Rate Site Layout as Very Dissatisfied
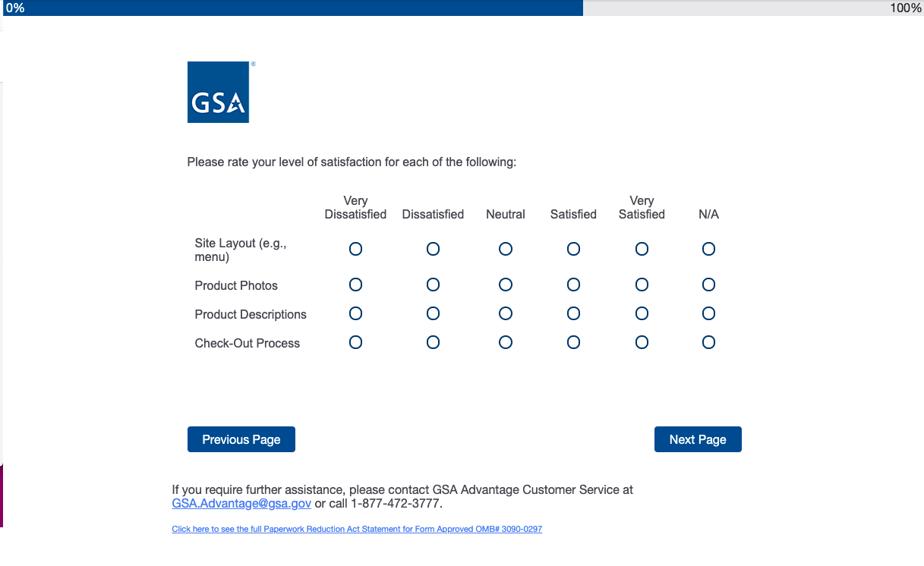 coord(355,249)
